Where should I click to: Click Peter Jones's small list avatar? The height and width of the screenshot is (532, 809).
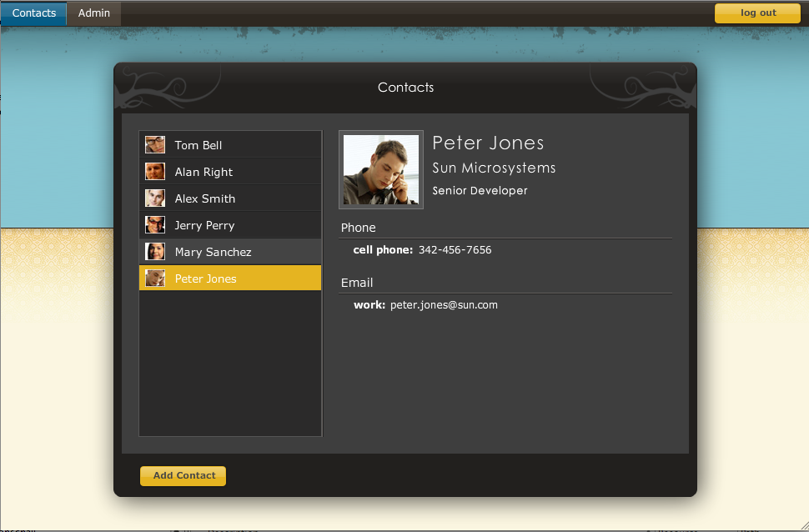(155, 279)
